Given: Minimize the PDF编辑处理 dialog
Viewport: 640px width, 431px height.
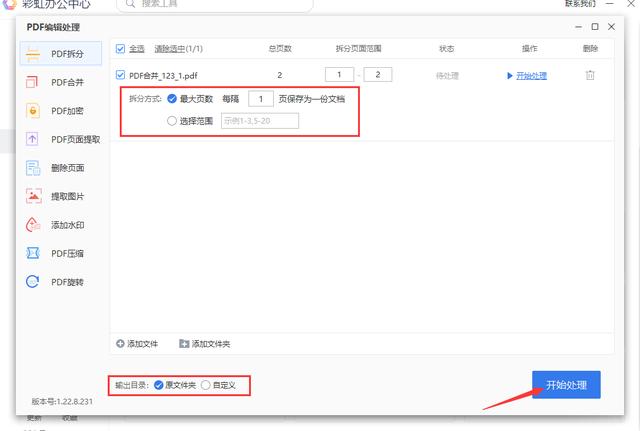Looking at the screenshot, I should pyautogui.click(x=578, y=27).
